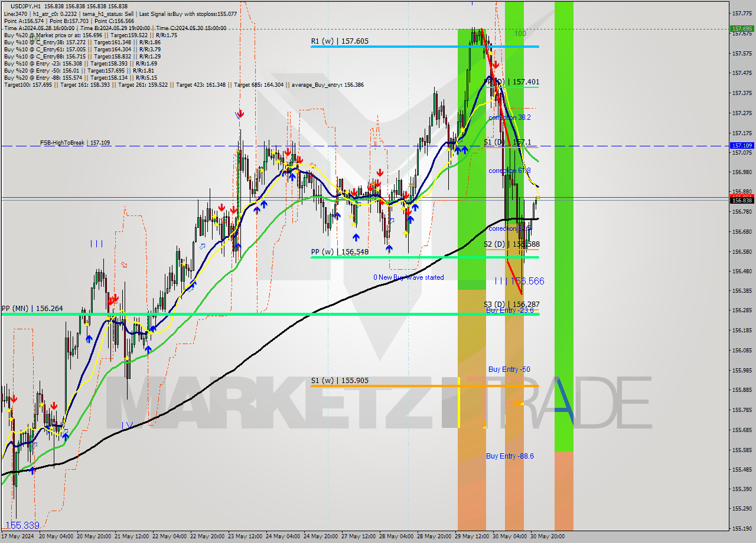This screenshot has width=756, height=543.
Task: Select the S3 (D) | 156.287 label
Action: coord(511,305)
